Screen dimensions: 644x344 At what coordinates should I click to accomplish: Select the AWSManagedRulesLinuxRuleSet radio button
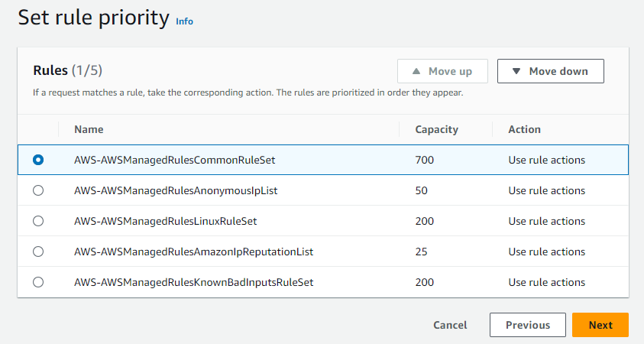[x=38, y=221]
